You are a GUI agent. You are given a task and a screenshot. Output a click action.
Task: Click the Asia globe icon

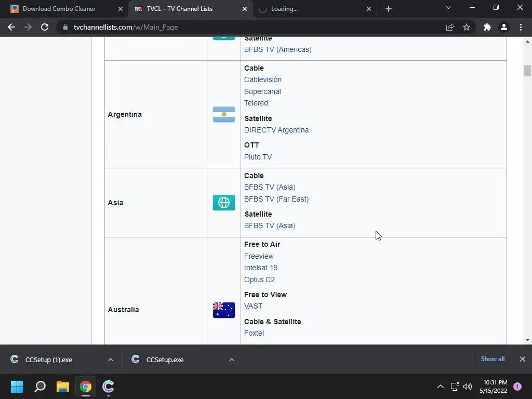223,203
